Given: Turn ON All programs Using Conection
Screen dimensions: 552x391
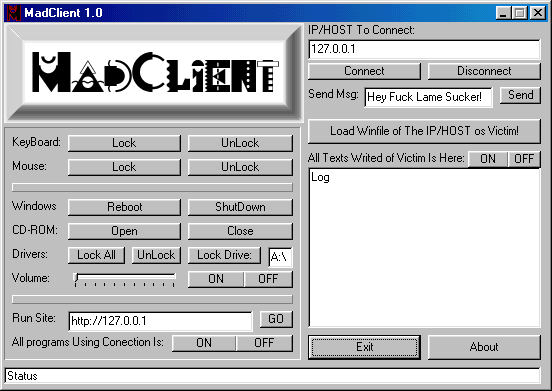Looking at the screenshot, I should [x=204, y=343].
